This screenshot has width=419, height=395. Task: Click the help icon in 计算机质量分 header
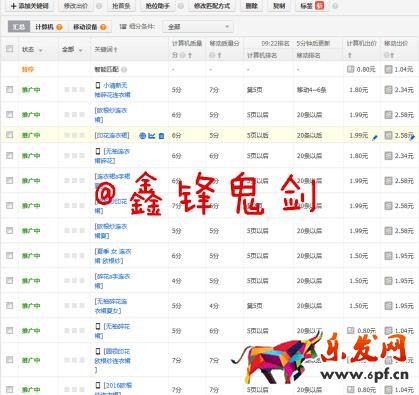(x=182, y=55)
